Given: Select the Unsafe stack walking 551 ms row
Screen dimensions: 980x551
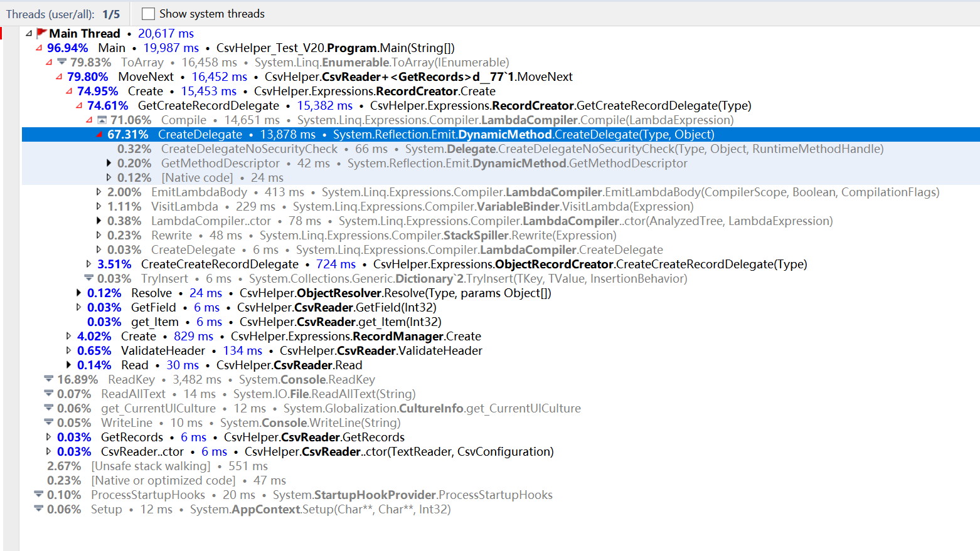Looking at the screenshot, I should pyautogui.click(x=501, y=466).
